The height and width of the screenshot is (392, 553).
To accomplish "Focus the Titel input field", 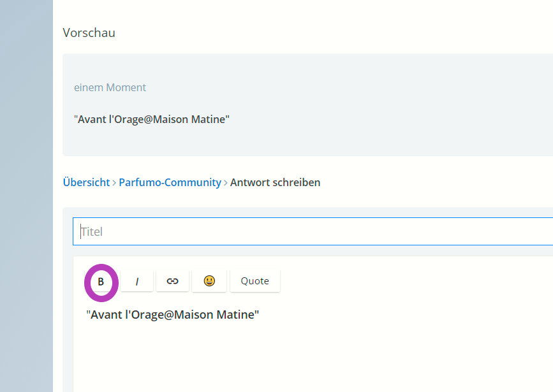I will (313, 231).
